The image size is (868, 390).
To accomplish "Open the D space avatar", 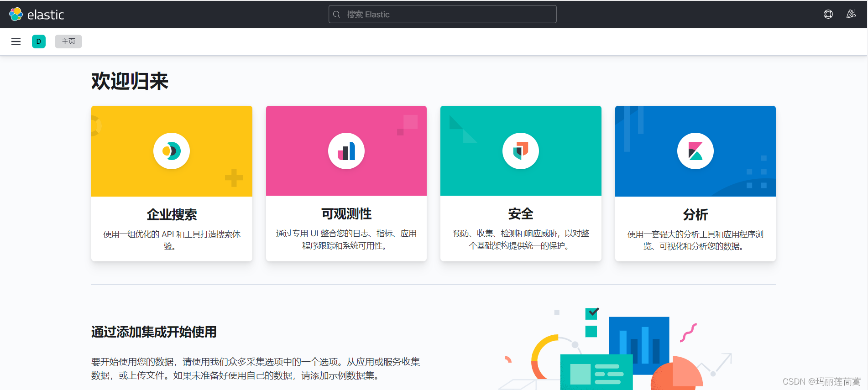I will [39, 42].
